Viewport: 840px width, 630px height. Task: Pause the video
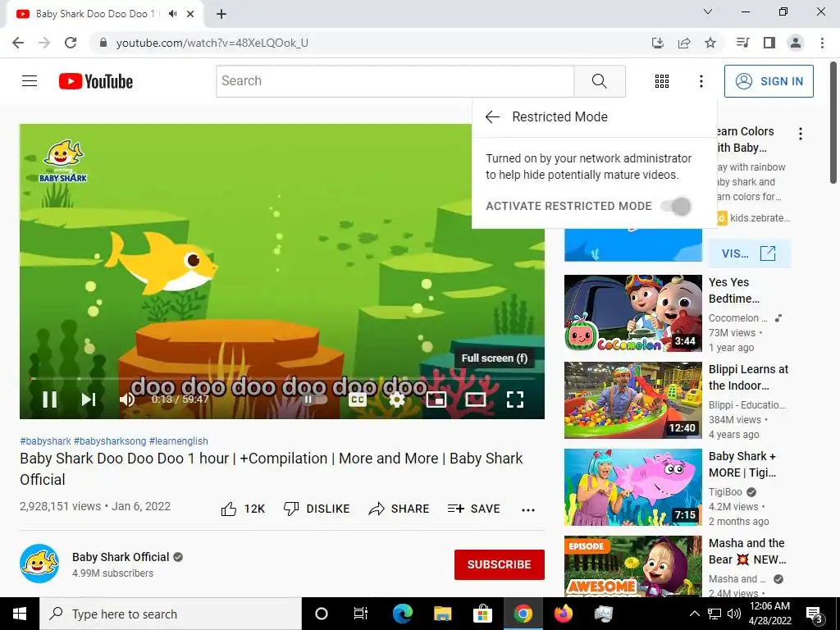point(50,399)
